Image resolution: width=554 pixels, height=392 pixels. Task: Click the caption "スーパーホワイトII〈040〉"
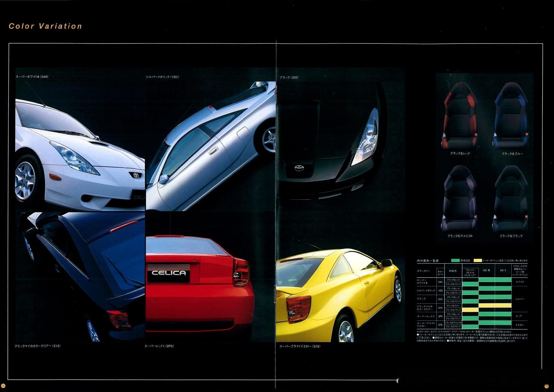(x=32, y=77)
